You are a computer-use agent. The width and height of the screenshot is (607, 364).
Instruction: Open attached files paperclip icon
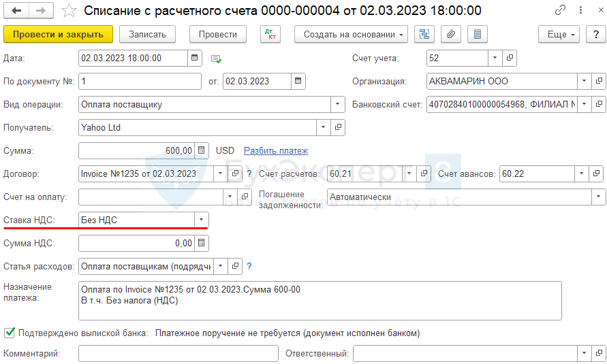(x=451, y=35)
